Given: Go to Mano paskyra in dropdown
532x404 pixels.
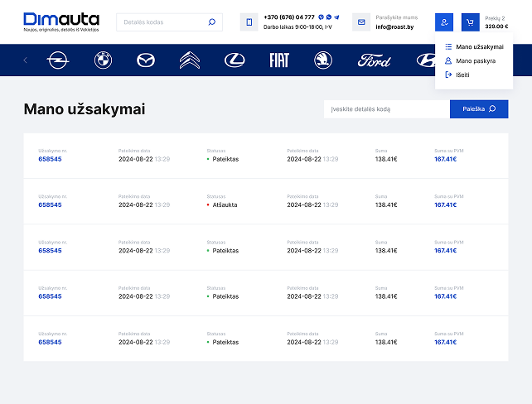Looking at the screenshot, I should click(x=475, y=61).
